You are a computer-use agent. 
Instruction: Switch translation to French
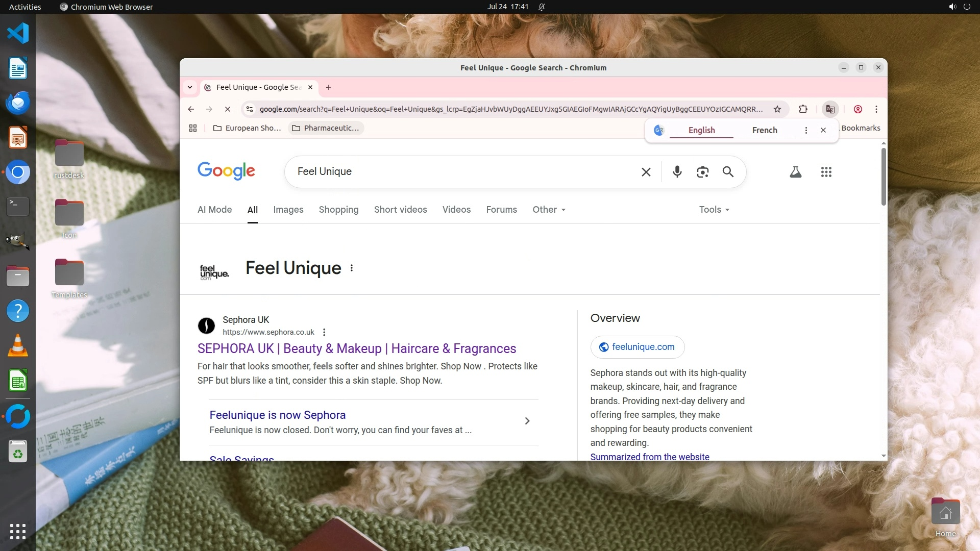764,130
